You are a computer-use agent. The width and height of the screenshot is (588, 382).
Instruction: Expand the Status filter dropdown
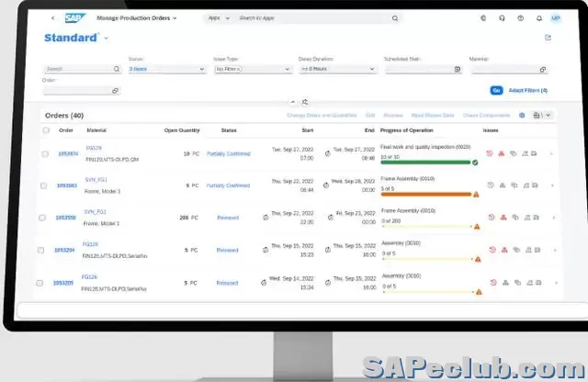pos(201,69)
